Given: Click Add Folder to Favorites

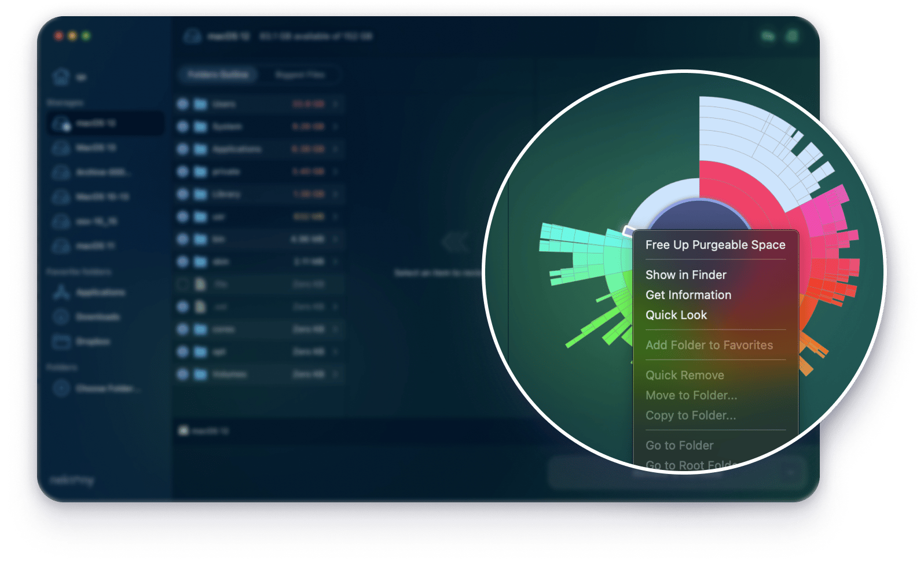Looking at the screenshot, I should coord(709,346).
